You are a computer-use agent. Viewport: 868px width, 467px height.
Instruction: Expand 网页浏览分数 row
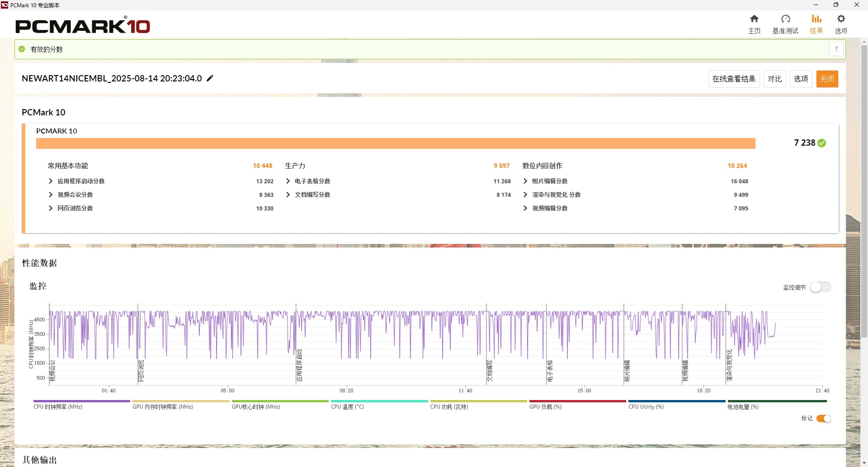[51, 208]
